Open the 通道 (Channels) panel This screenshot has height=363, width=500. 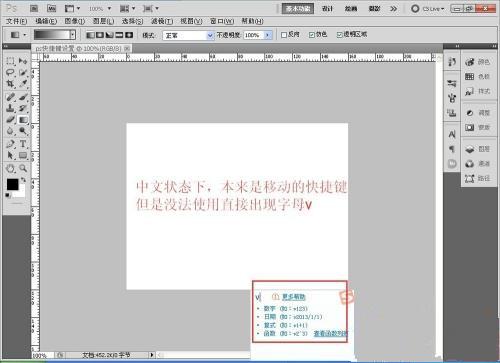[478, 164]
